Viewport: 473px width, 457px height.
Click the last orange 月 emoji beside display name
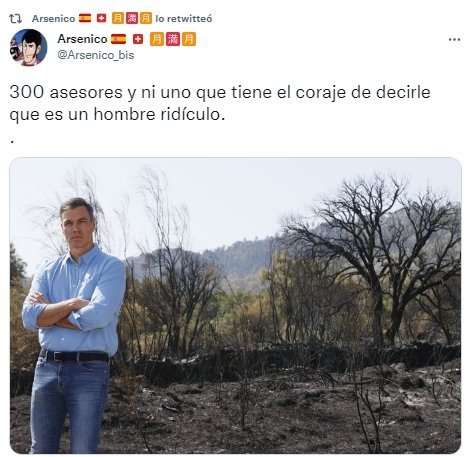189,39
